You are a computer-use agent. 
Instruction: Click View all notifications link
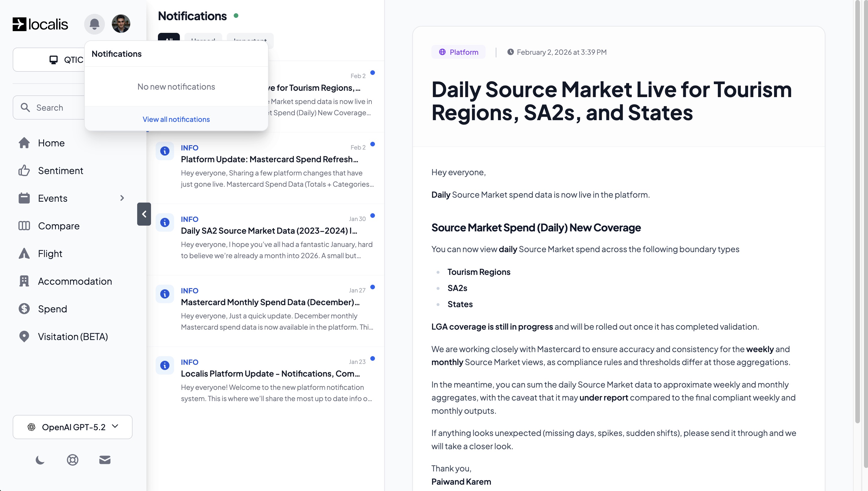176,119
